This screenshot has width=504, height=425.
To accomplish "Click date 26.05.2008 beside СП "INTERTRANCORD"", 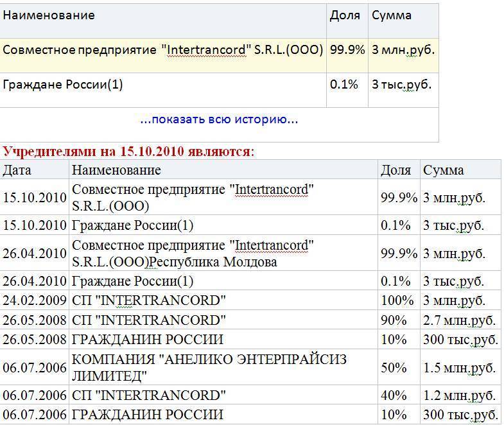I will click(x=35, y=320).
